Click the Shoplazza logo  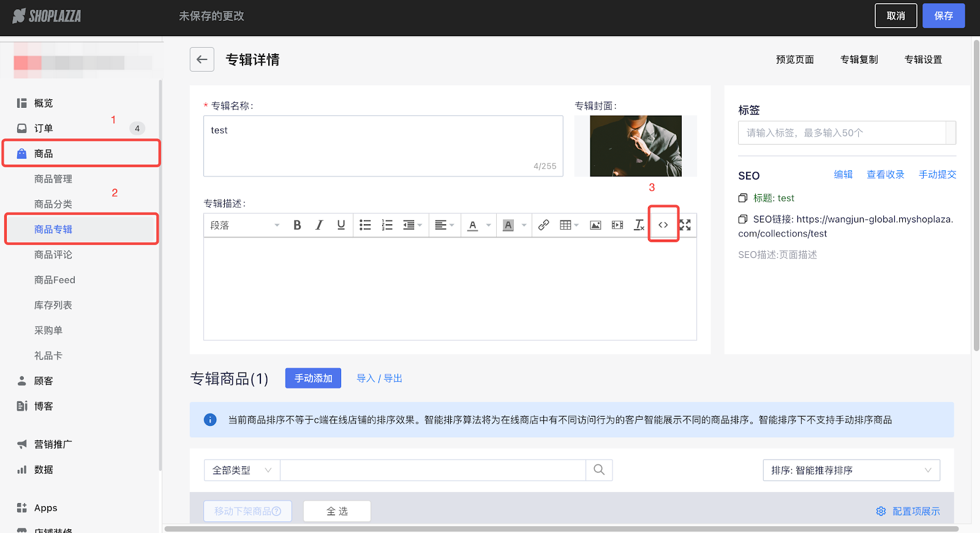47,16
